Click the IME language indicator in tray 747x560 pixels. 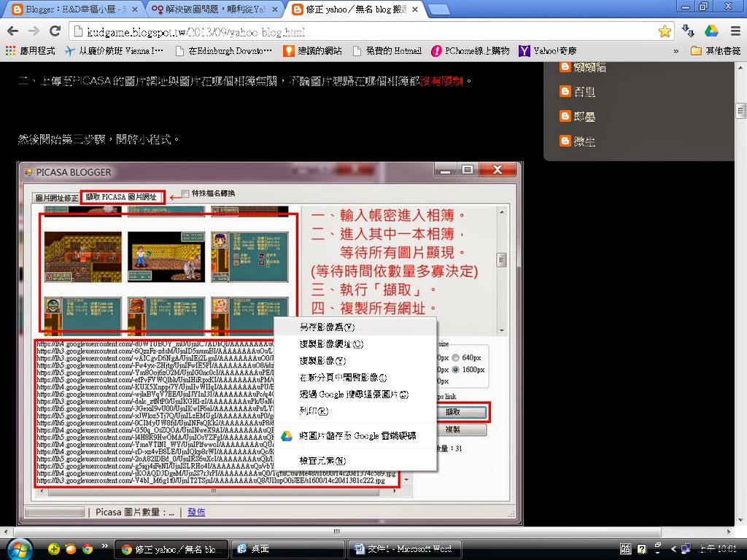[x=626, y=549]
